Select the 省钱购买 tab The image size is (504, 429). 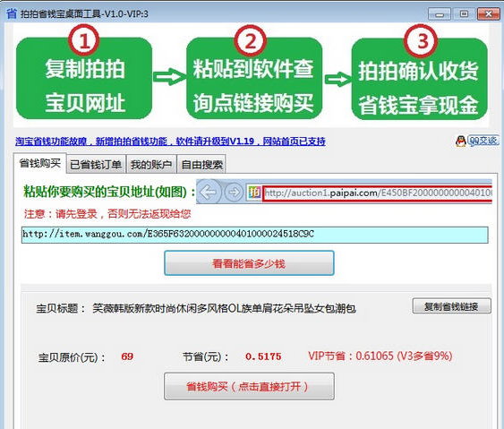click(40, 163)
